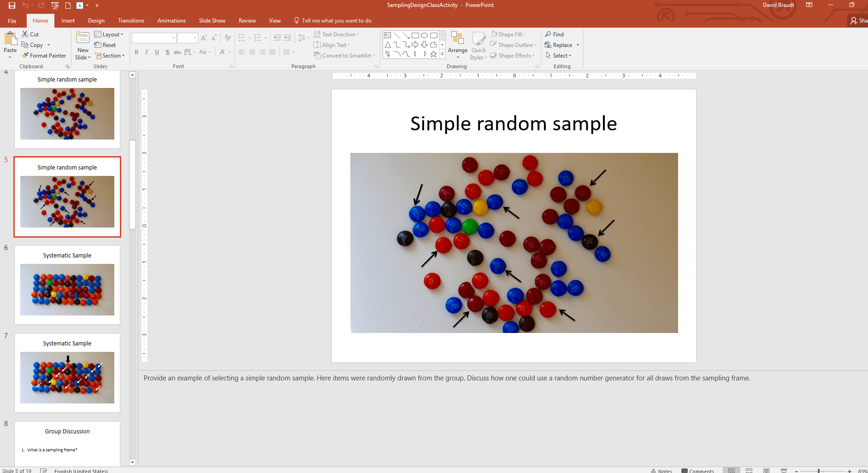Image resolution: width=868 pixels, height=473 pixels.
Task: Launch Slide Show from status bar icon
Action: click(x=784, y=471)
